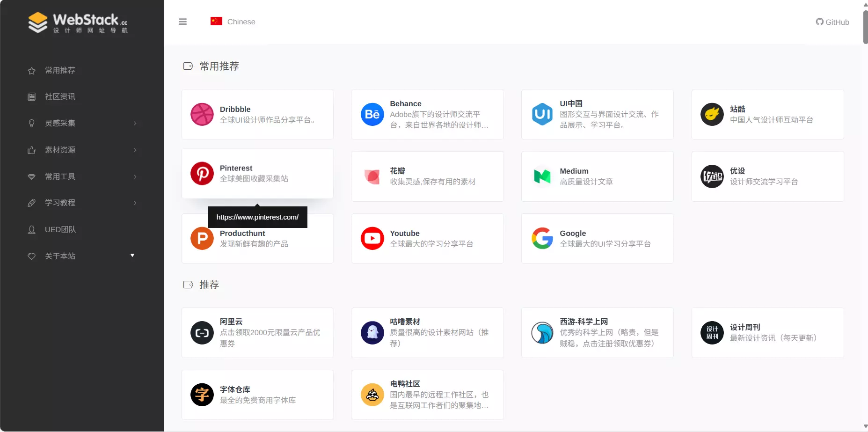Click the Behance logo icon
The width and height of the screenshot is (868, 432).
click(x=372, y=114)
